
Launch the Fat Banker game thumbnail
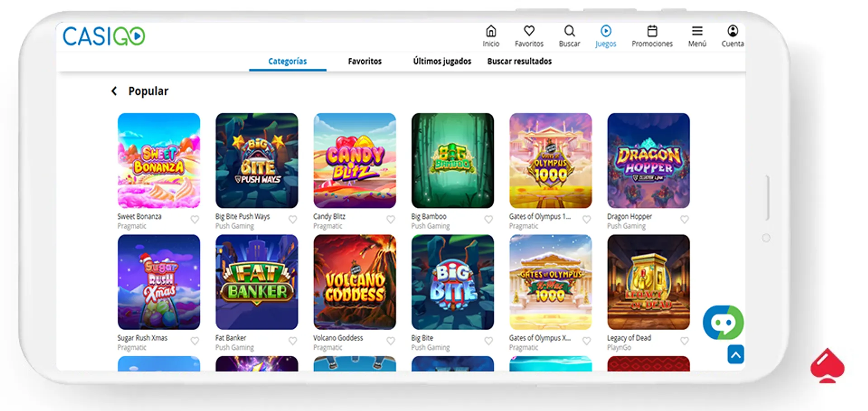coord(256,282)
